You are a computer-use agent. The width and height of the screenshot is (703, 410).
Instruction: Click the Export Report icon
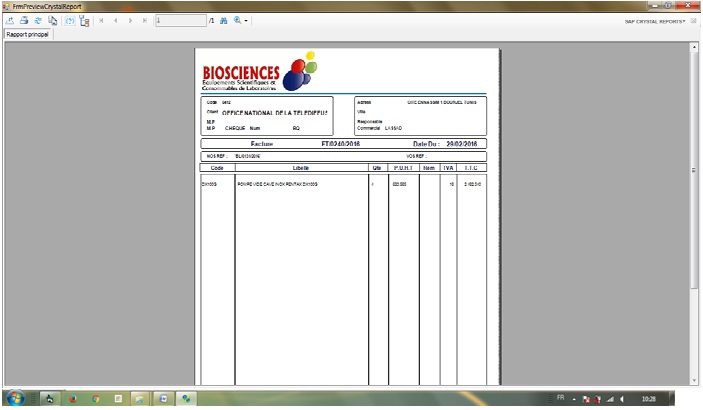coord(10,21)
